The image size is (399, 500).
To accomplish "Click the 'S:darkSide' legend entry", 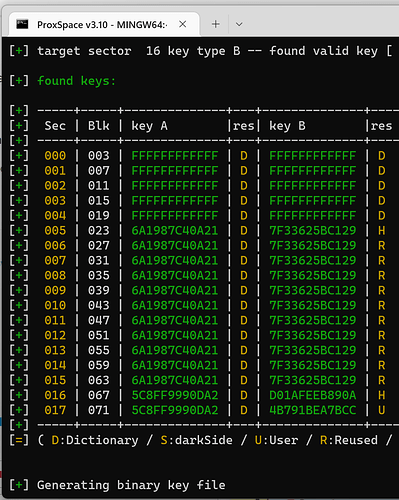I will [196, 440].
